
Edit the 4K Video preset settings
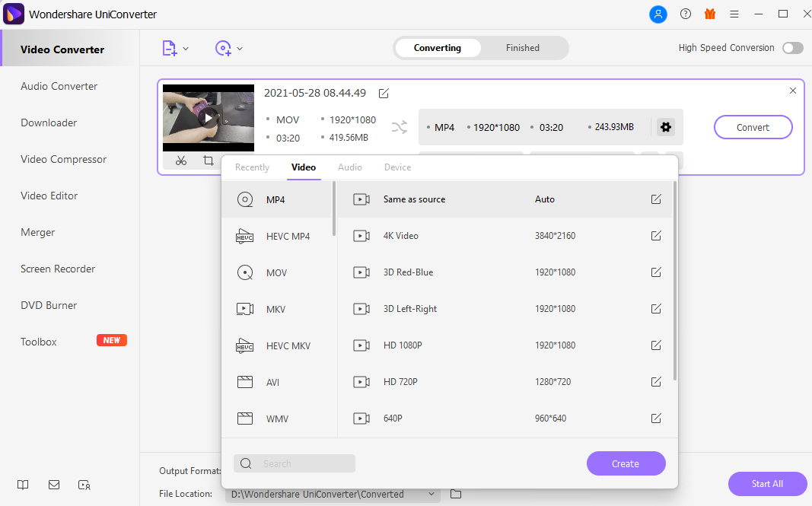[656, 236]
